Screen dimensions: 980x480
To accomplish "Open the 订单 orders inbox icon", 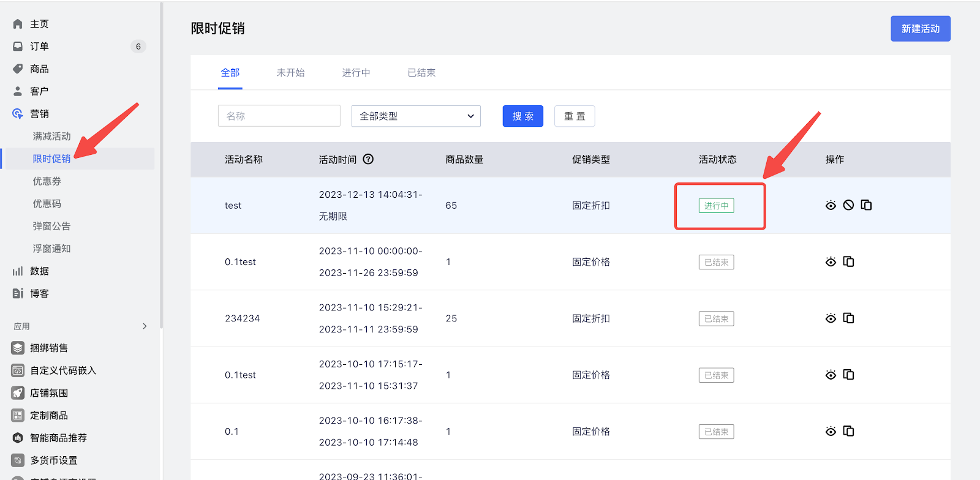I will (18, 47).
